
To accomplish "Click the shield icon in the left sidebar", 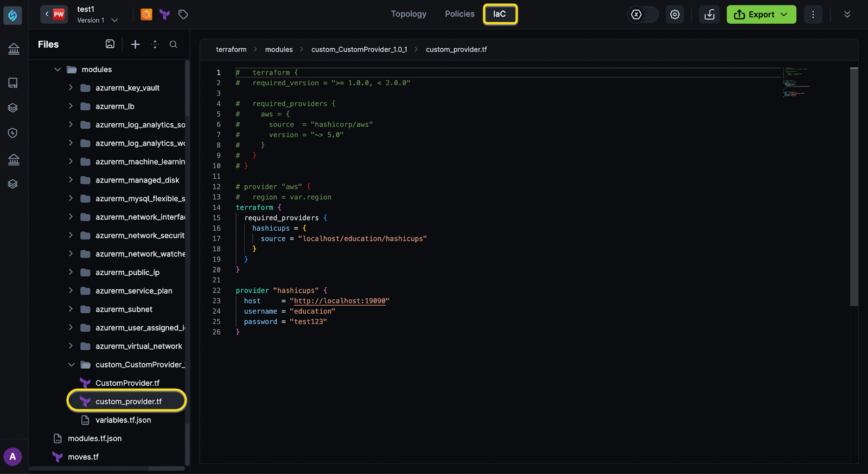I will 13,133.
